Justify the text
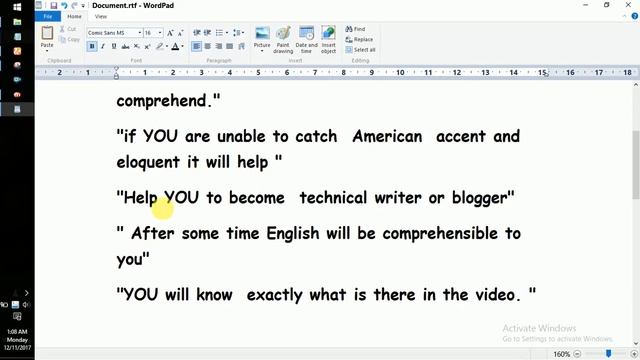This screenshot has height=360, width=640. [230, 47]
